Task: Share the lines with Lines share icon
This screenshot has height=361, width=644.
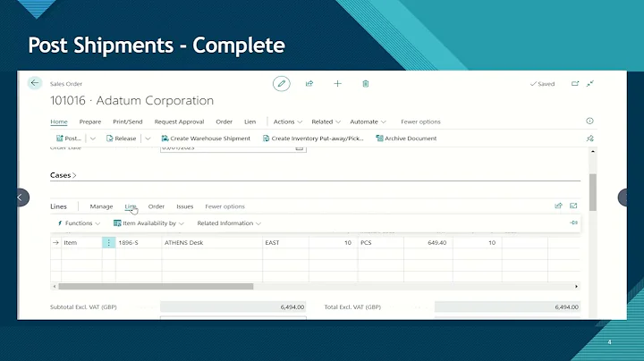Action: tap(558, 206)
